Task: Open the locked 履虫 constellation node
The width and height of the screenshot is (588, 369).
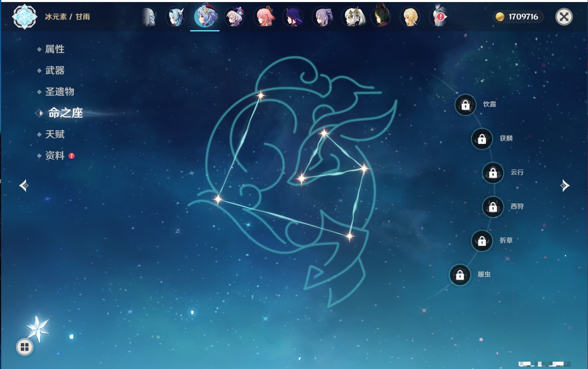Action: pos(460,275)
